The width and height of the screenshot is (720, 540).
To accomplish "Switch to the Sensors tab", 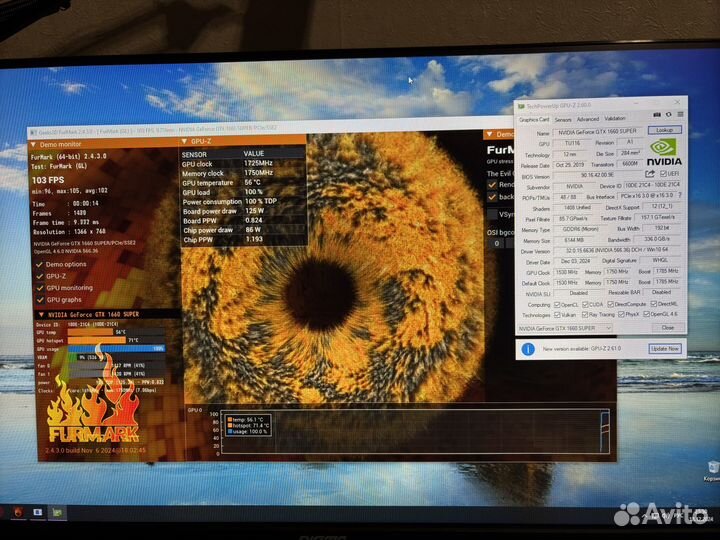I will click(x=563, y=118).
